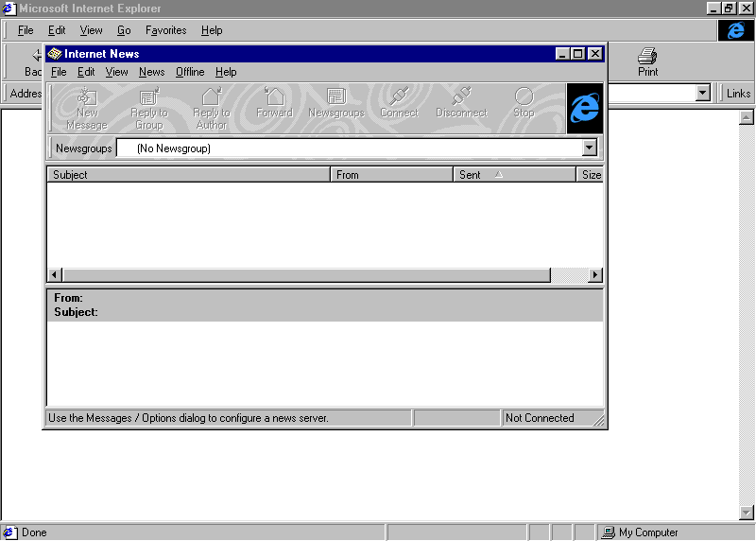This screenshot has height=541, width=756.
Task: Sort messages by Sent column
Action: coord(514,175)
